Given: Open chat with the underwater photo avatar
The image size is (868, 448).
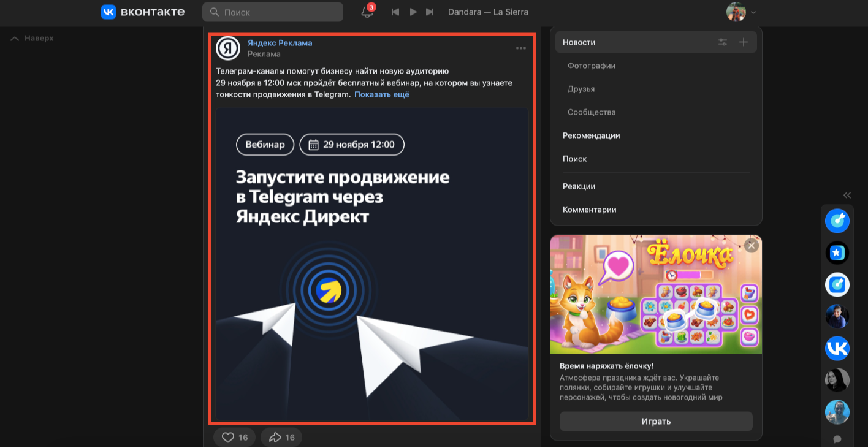Looking at the screenshot, I should [837, 412].
